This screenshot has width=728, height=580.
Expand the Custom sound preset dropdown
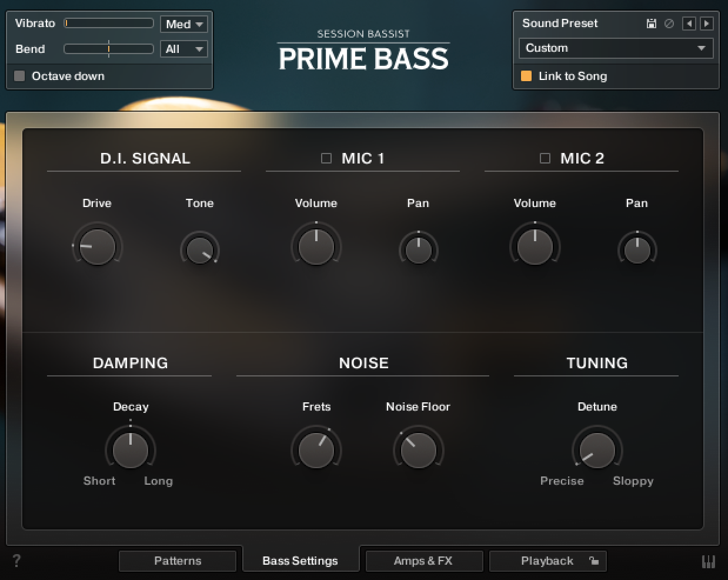tap(616, 48)
